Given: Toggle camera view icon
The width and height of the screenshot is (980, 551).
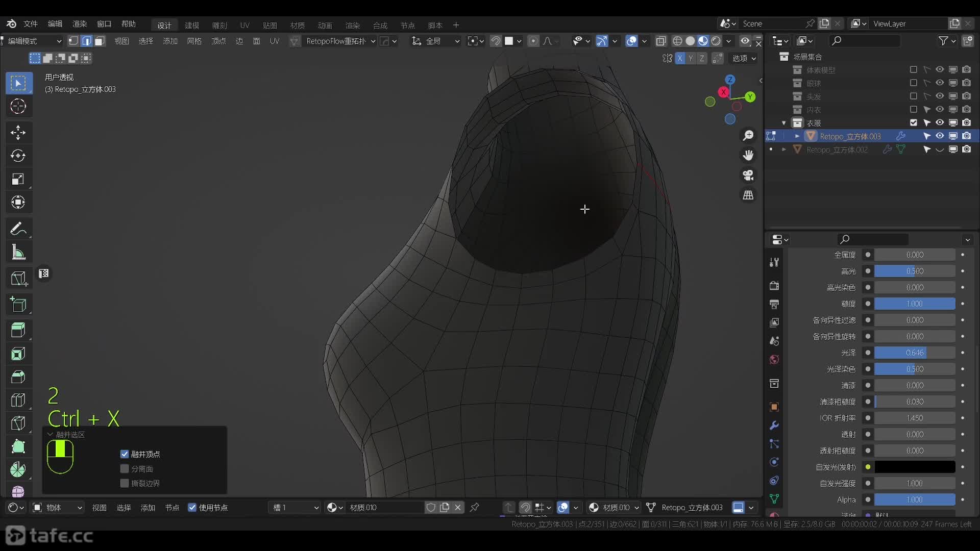Looking at the screenshot, I should point(748,175).
